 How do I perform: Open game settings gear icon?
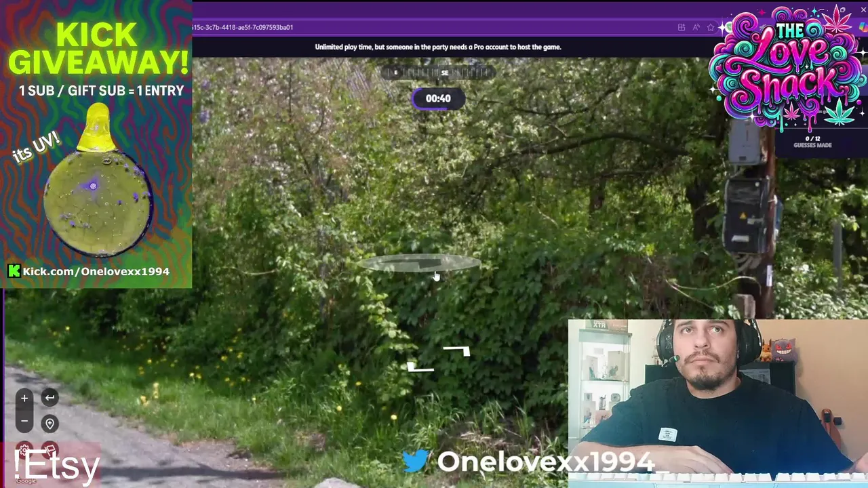pos(24,450)
